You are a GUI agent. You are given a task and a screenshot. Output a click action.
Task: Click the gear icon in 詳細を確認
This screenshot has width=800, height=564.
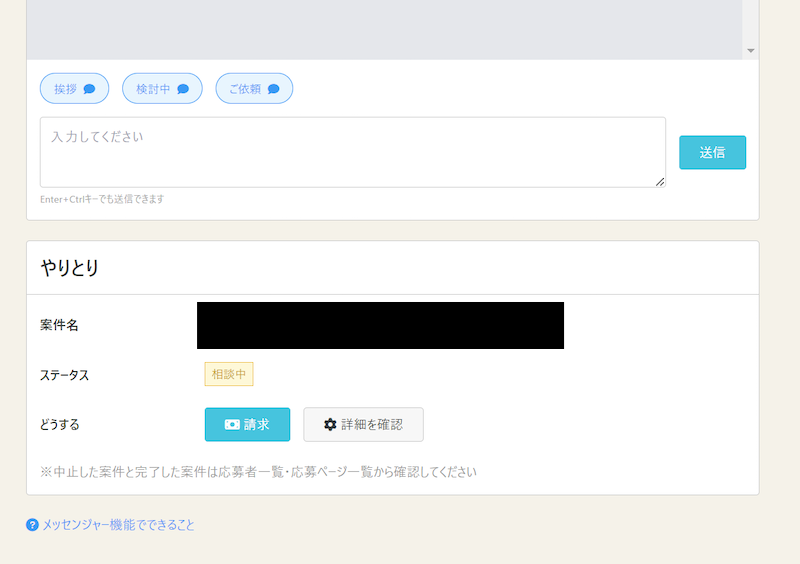[330, 424]
